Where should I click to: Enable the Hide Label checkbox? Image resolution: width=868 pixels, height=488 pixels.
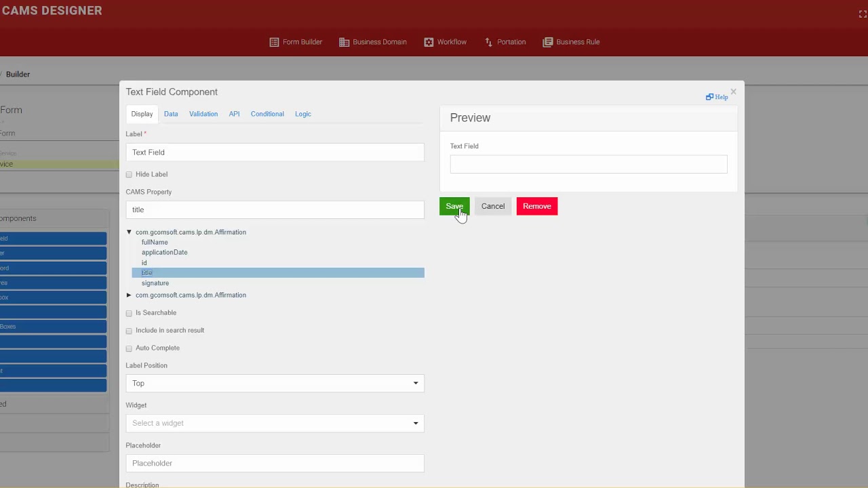point(129,175)
